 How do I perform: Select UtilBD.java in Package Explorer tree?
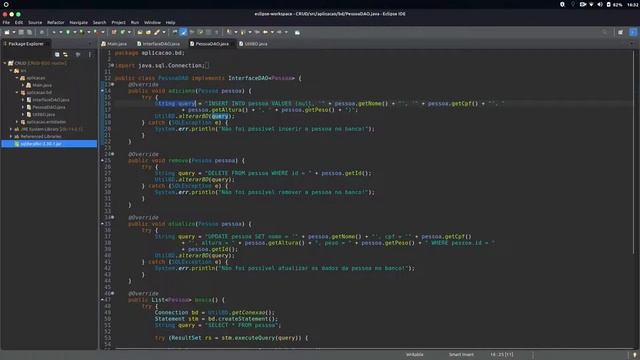click(43, 115)
